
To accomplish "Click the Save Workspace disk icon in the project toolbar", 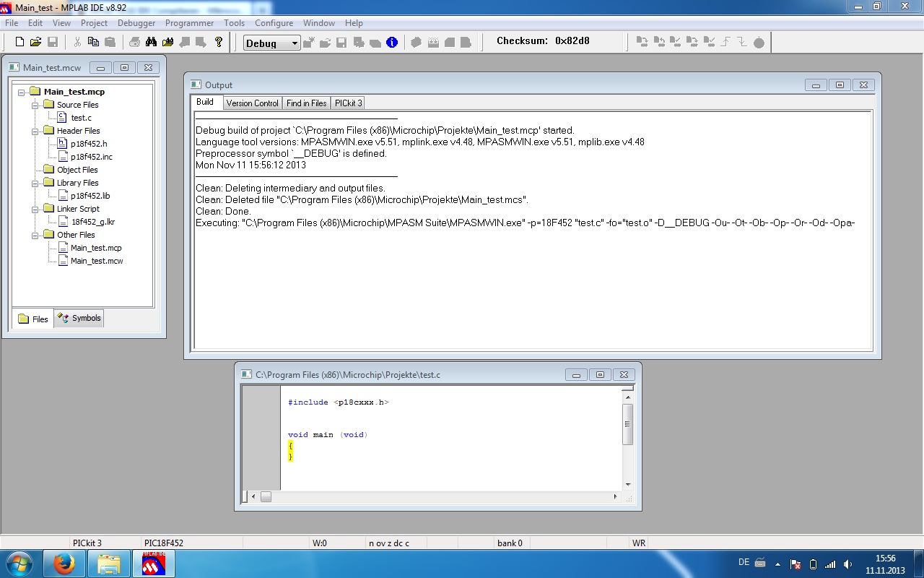I will pyautogui.click(x=342, y=43).
